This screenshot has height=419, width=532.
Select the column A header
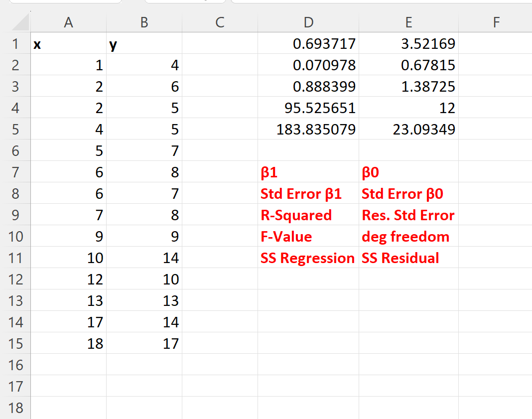[68, 22]
